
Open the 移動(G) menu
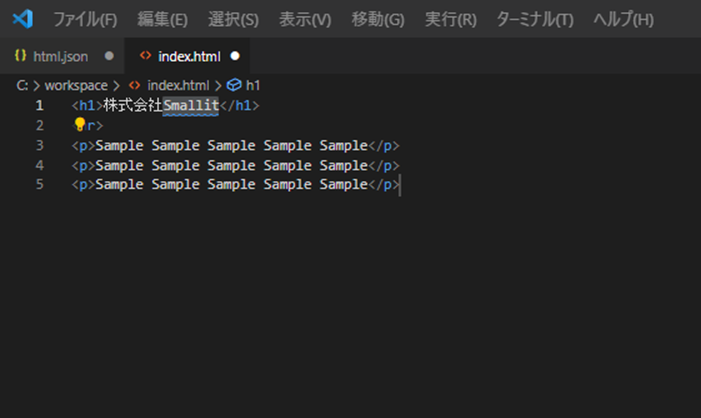click(378, 20)
